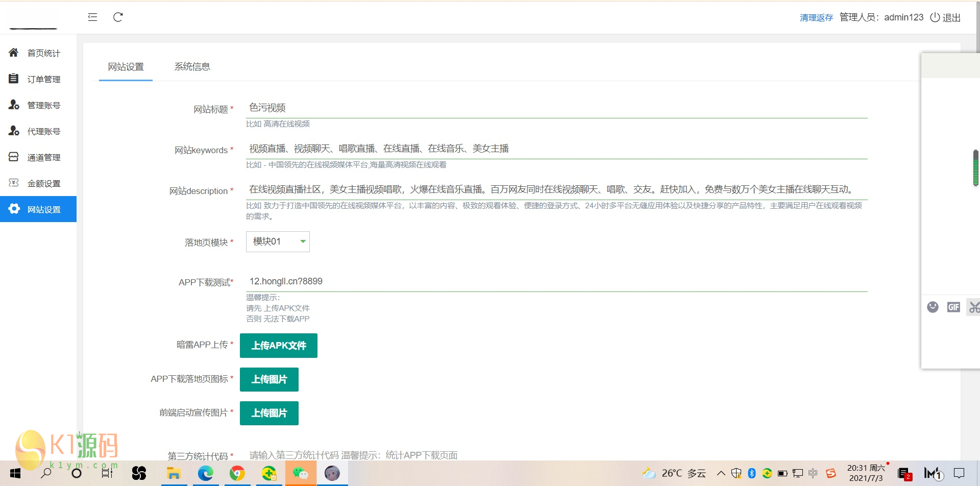The height and width of the screenshot is (486, 980).
Task: Click the page refresh icon
Action: (118, 17)
